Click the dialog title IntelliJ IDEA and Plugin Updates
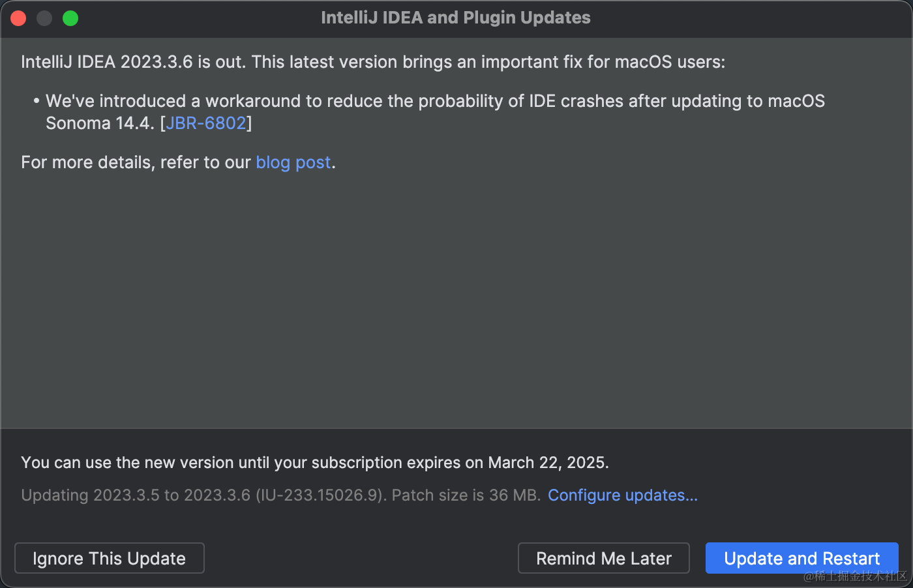Screen dimensions: 913x588 455,18
